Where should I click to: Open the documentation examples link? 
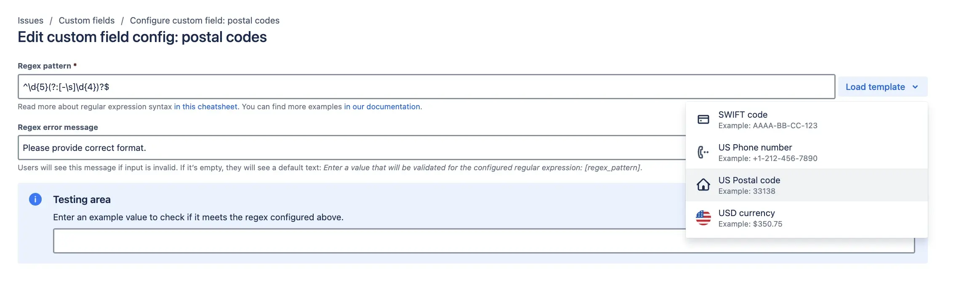[x=381, y=106]
